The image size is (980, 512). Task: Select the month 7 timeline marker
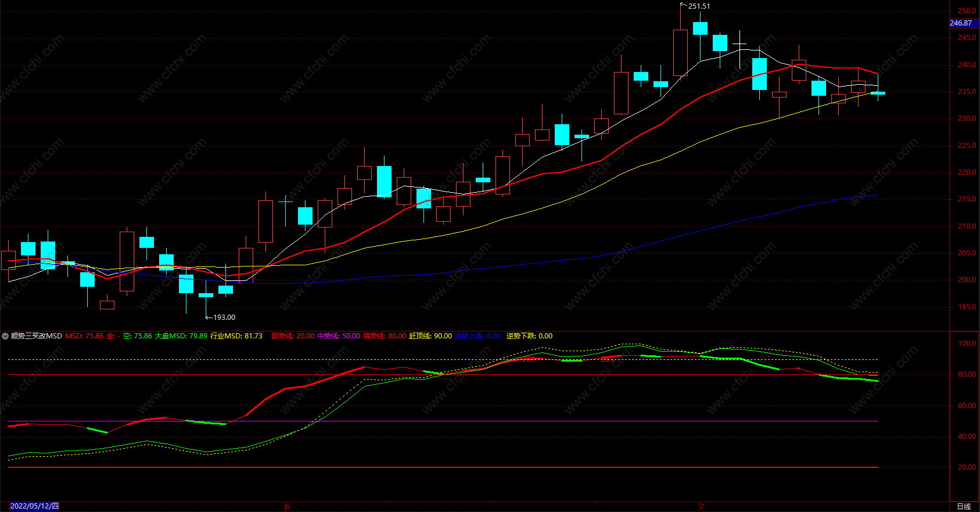(702, 506)
